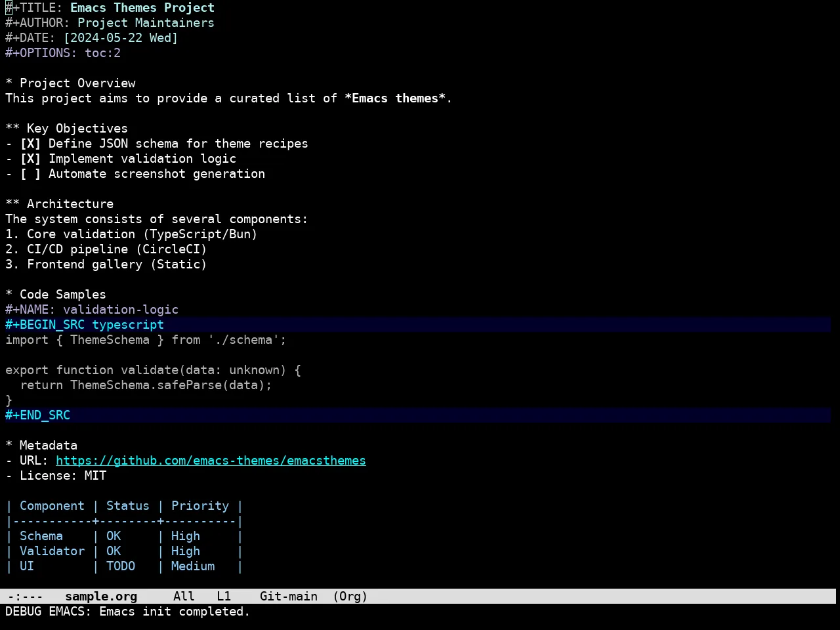Image resolution: width=840 pixels, height=630 pixels.
Task: Click list item CI/CD pipeline (CircleCI)
Action: tap(106, 249)
